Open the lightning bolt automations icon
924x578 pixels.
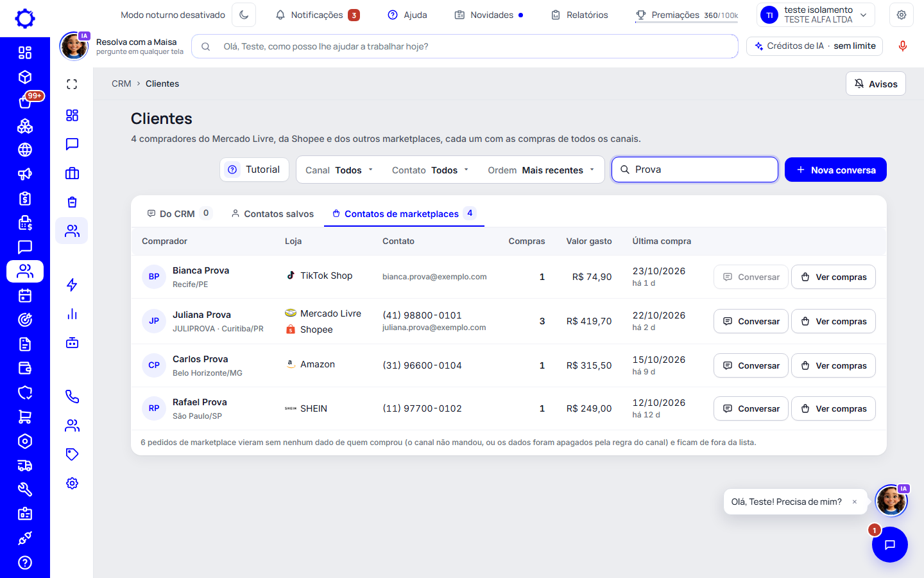72,285
